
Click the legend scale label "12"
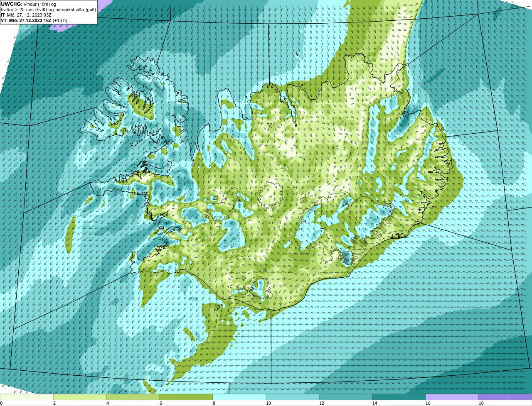coord(322,403)
